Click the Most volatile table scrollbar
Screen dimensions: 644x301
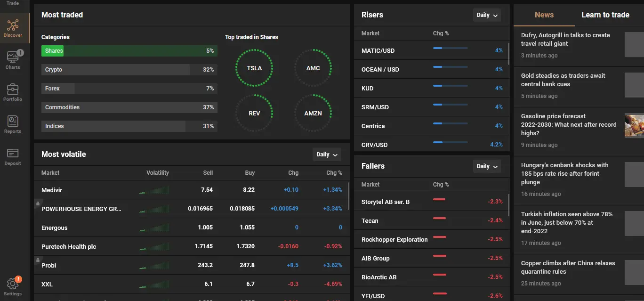click(348, 196)
